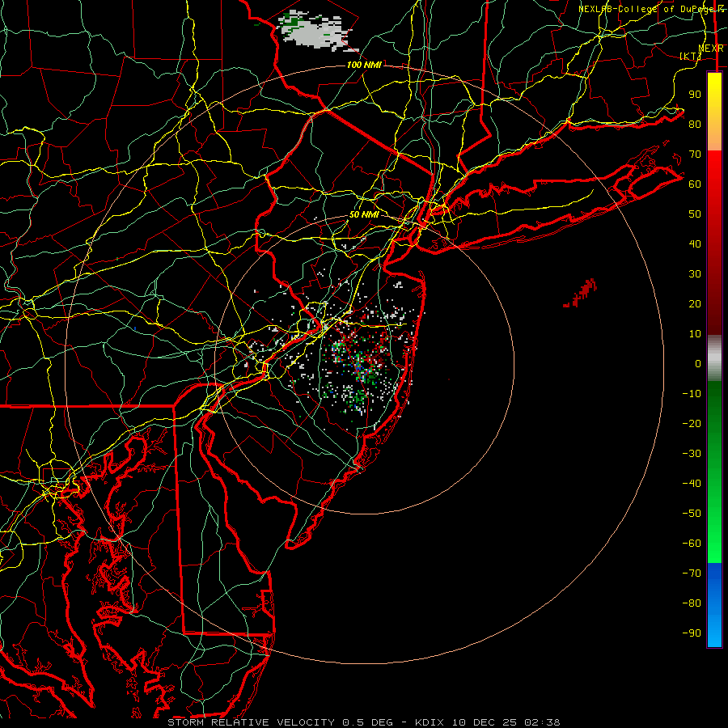Click the 0.5 DEG elevation text
The image size is (728, 728).
[367, 722]
